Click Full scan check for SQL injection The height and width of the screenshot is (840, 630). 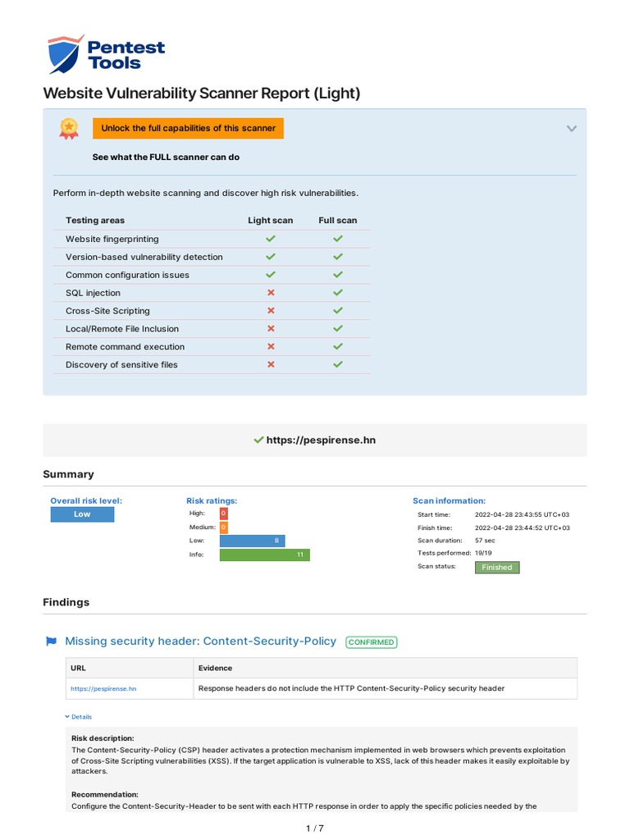click(x=337, y=293)
